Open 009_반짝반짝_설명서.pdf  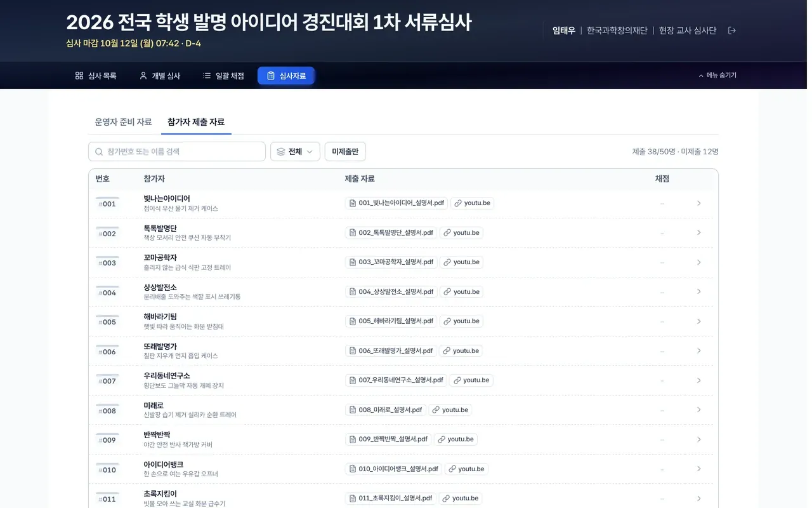pyautogui.click(x=388, y=439)
